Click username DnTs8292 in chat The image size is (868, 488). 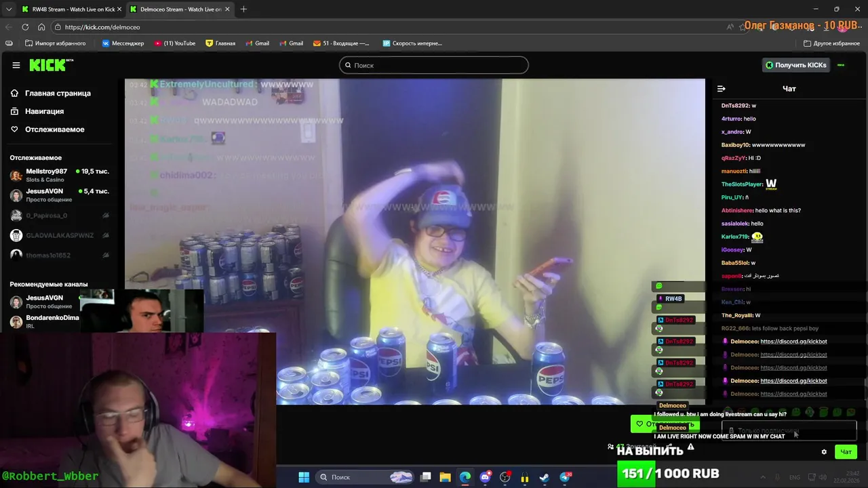(735, 106)
